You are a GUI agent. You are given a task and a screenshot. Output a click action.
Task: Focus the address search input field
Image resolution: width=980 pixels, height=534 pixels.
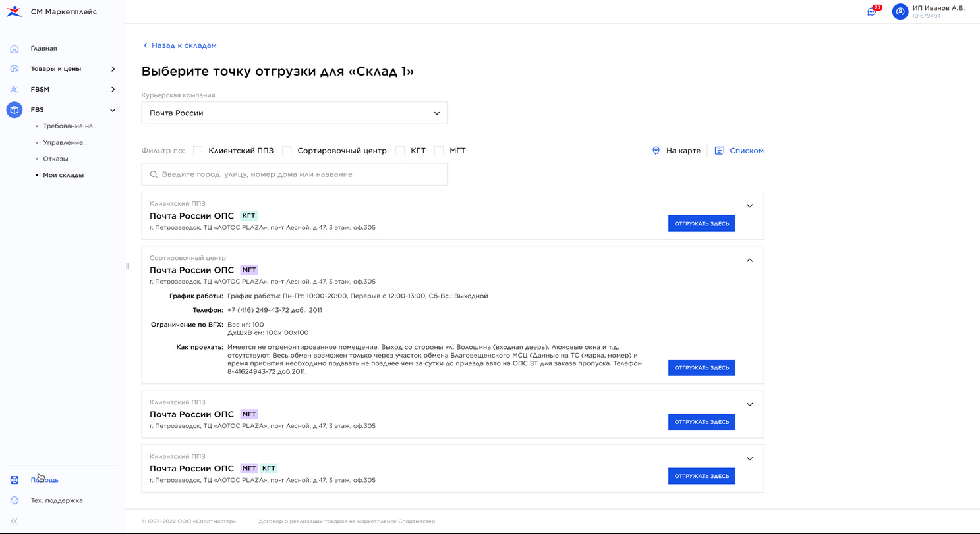[295, 174]
